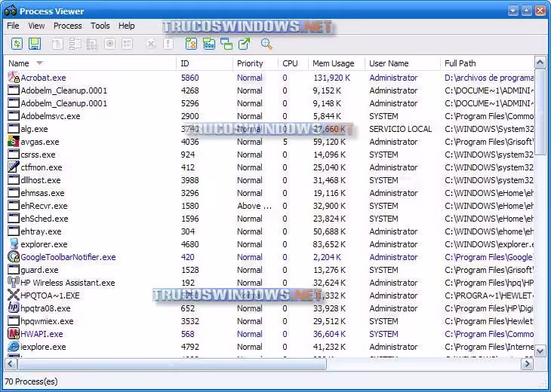
Task: Open the View menu
Action: 36,26
